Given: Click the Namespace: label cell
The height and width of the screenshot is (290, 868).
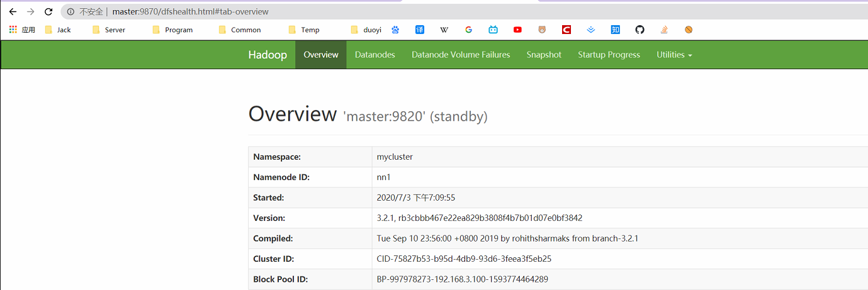Looking at the screenshot, I should [x=310, y=157].
